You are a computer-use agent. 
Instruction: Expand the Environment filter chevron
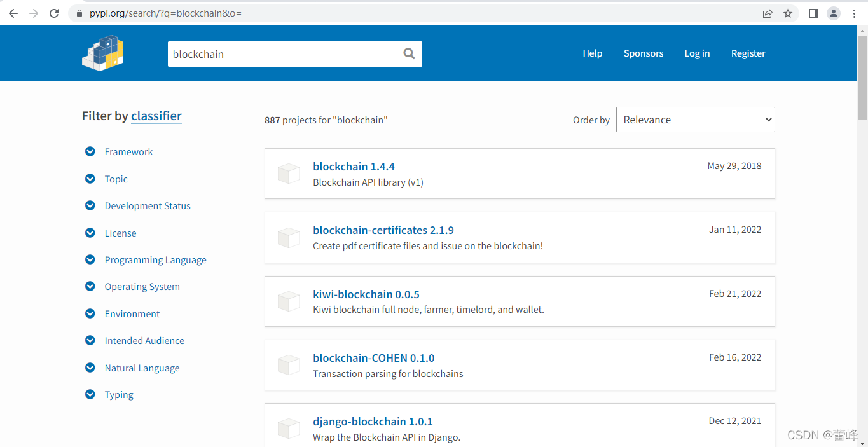pyautogui.click(x=90, y=313)
